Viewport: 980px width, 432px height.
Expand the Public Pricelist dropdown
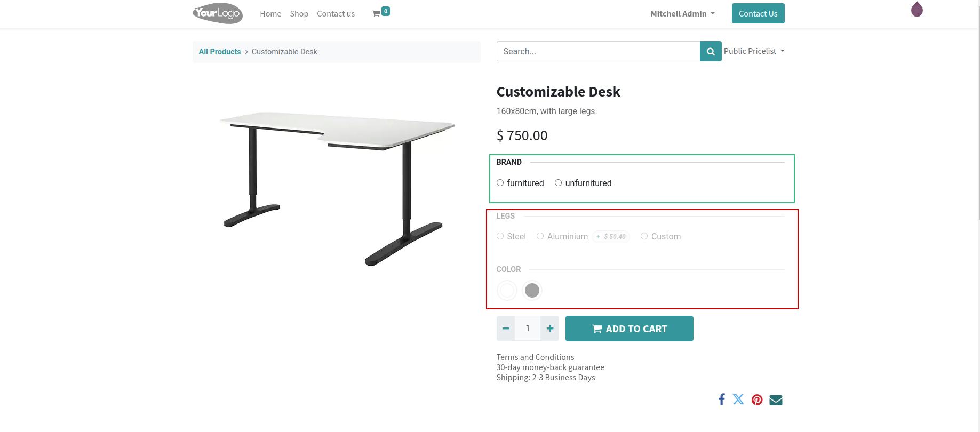coord(754,51)
